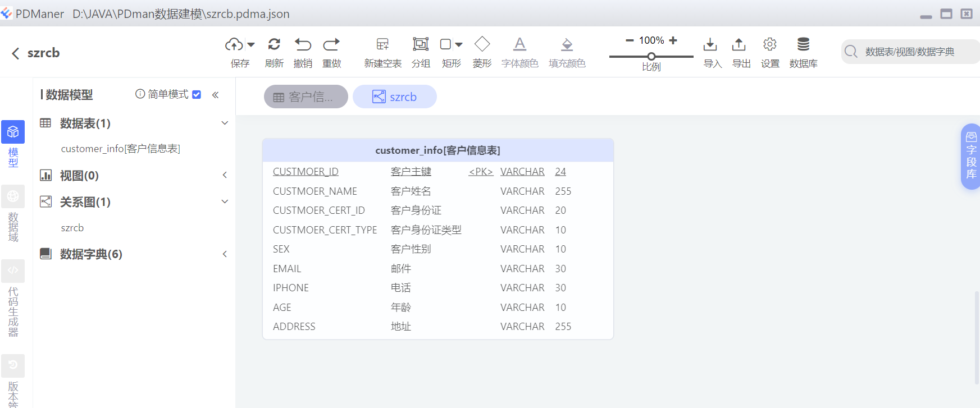This screenshot has height=408, width=980.
Task: Click the <PK> primary key marker
Action: click(x=481, y=172)
